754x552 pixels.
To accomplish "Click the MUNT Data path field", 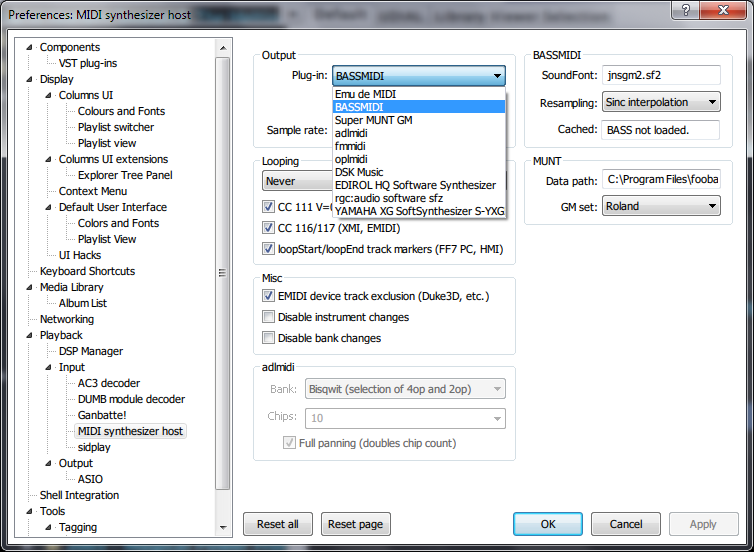I will point(661,179).
